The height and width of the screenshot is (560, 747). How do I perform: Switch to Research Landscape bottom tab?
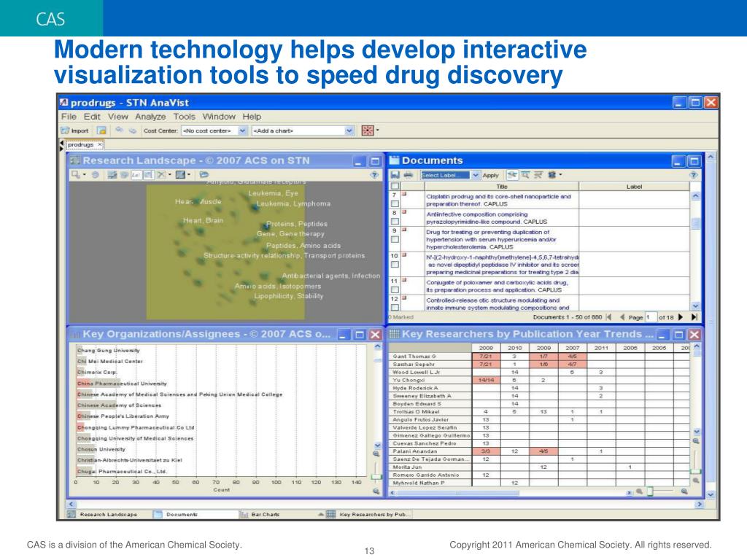[109, 514]
